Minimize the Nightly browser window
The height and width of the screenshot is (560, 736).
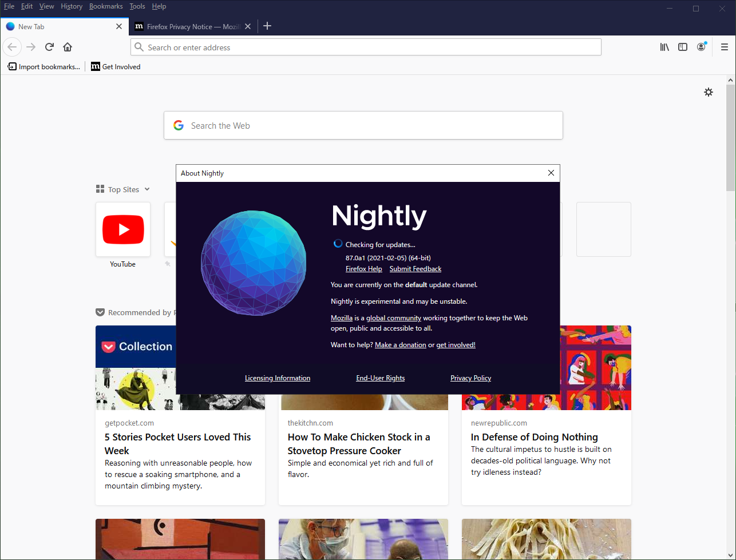click(x=670, y=8)
